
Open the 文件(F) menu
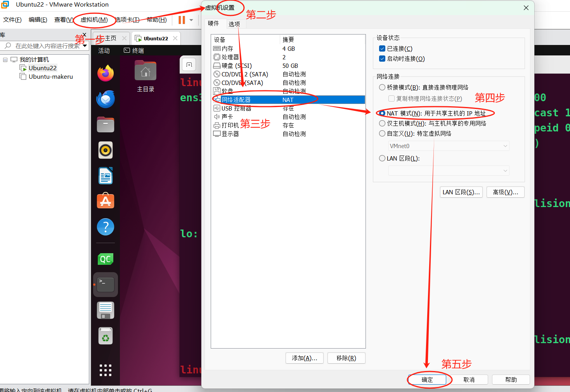coord(12,20)
